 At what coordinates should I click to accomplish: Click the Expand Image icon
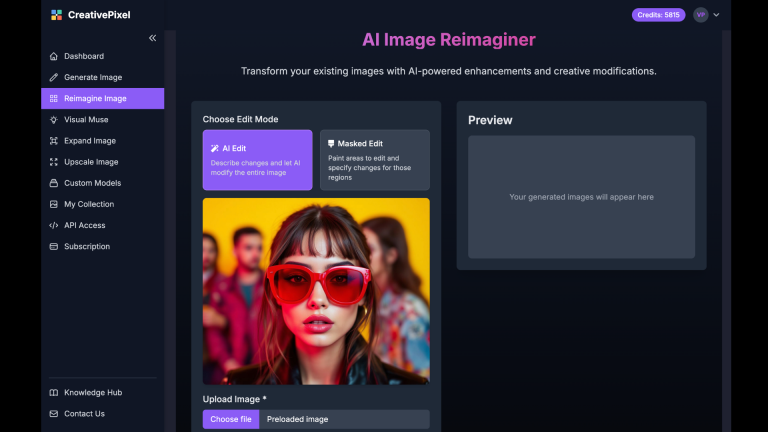coord(54,141)
